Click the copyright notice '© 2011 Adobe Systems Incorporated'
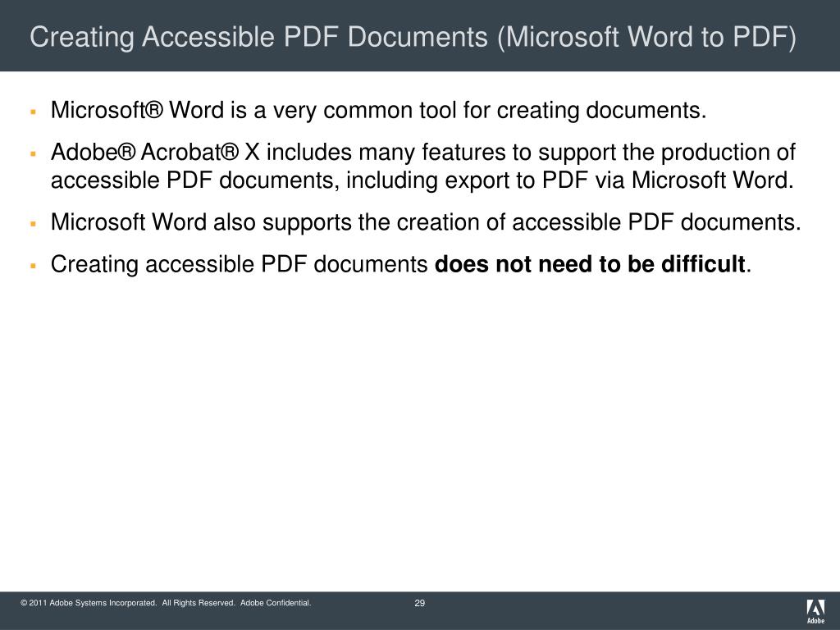Viewport: 840px width, 630px height. [x=89, y=603]
